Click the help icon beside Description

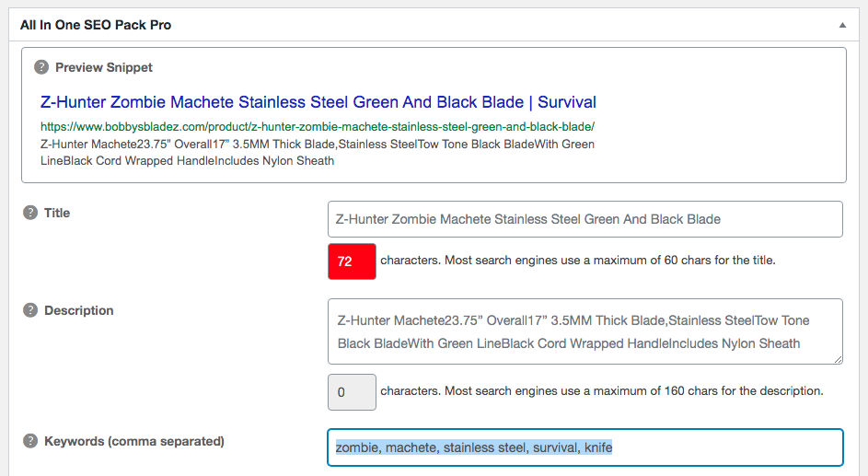point(29,310)
